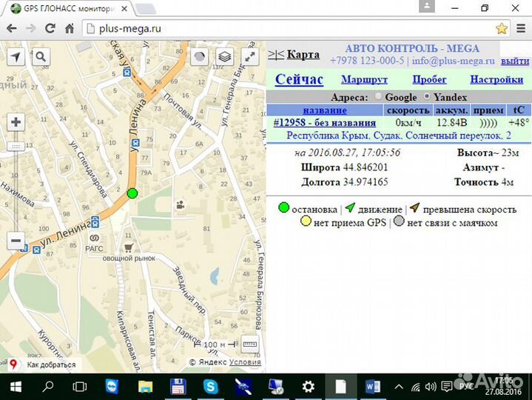The height and width of the screenshot is (400, 532).
Task: Switch to the Пробег tab
Action: pos(429,80)
